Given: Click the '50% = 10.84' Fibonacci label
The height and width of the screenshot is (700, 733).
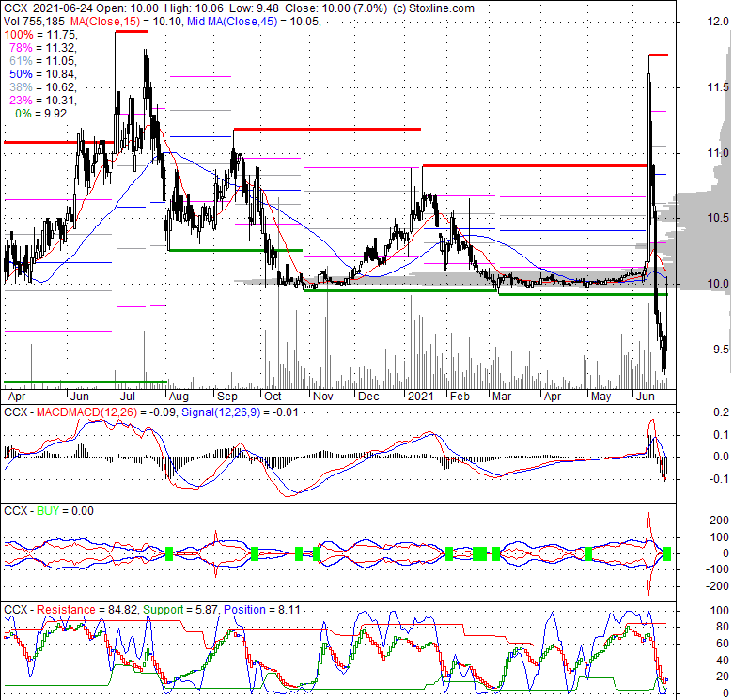Looking at the screenshot, I should (x=43, y=74).
